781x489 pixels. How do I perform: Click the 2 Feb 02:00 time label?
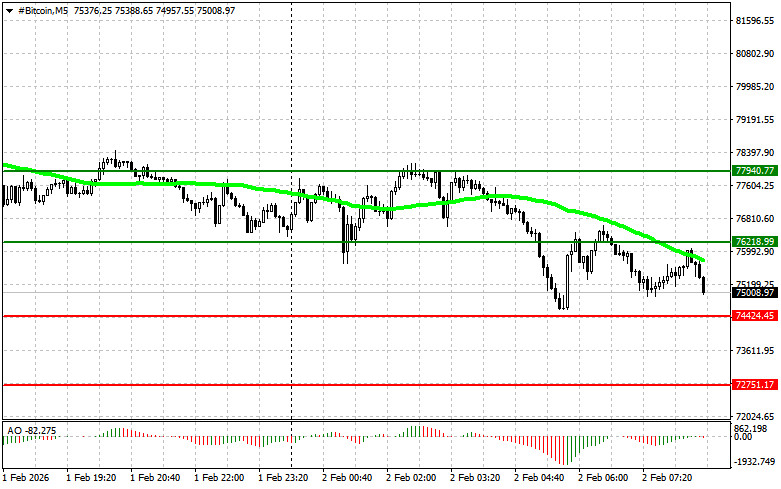[x=411, y=478]
